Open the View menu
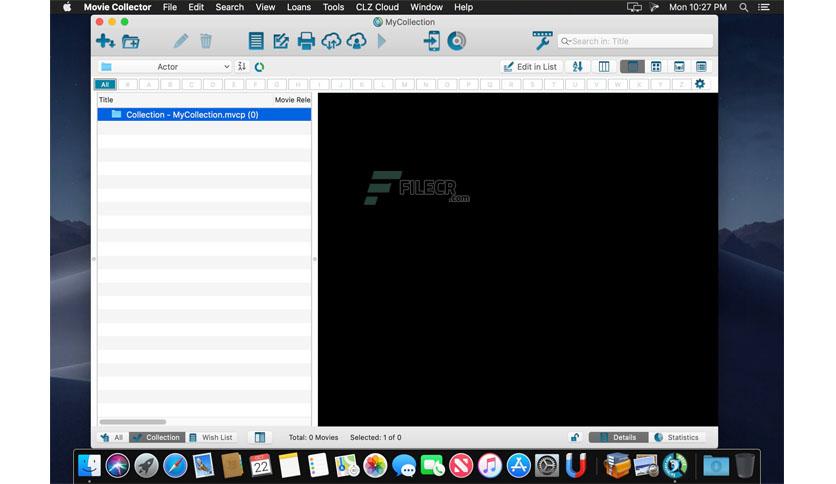Screen dimensions: 836x484 pos(265,7)
